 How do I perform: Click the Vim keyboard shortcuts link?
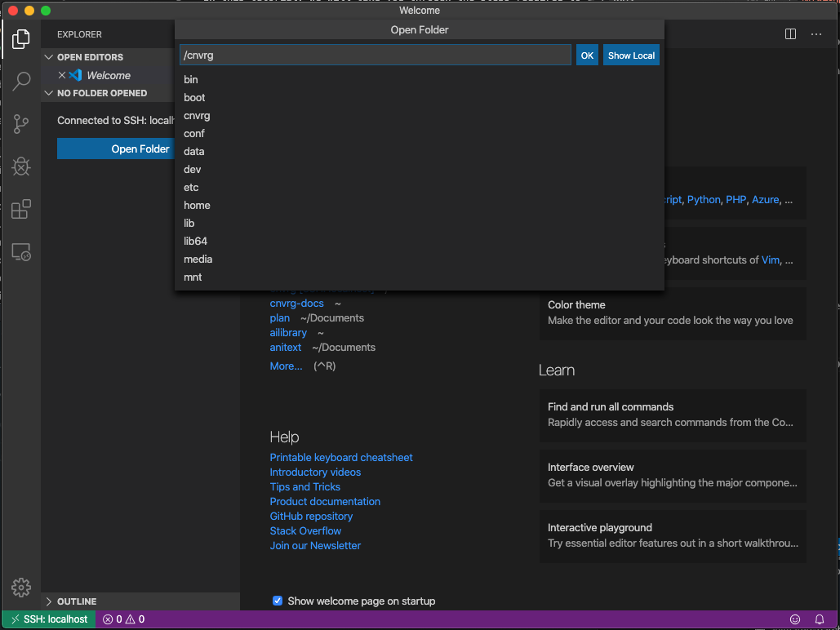[771, 260]
